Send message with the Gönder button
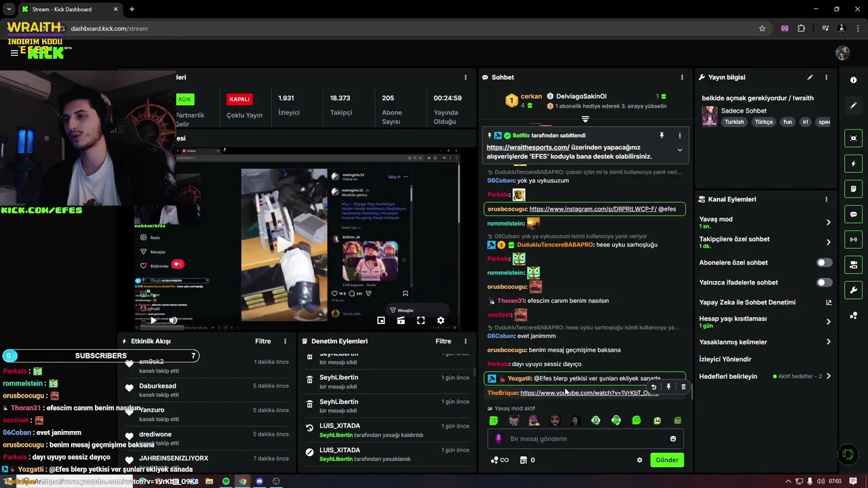Viewport: 868px width, 488px height. (x=667, y=460)
